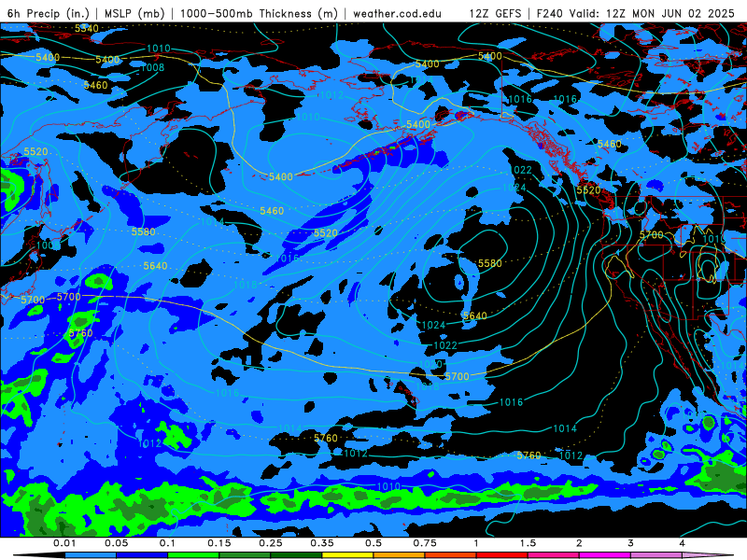Select the red 1–1.5 legend swatch
This screenshot has height=560, width=747.
pos(502,555)
